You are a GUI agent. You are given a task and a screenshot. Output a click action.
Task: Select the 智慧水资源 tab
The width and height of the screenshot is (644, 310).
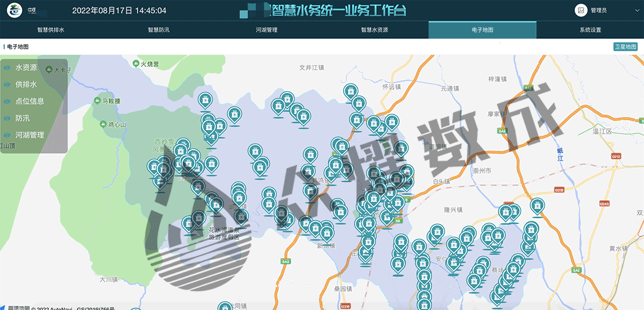374,30
